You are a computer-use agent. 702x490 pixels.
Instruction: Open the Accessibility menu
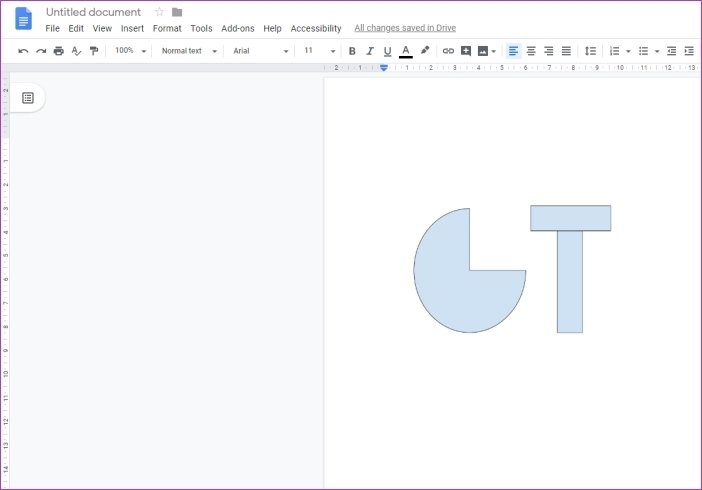[316, 28]
